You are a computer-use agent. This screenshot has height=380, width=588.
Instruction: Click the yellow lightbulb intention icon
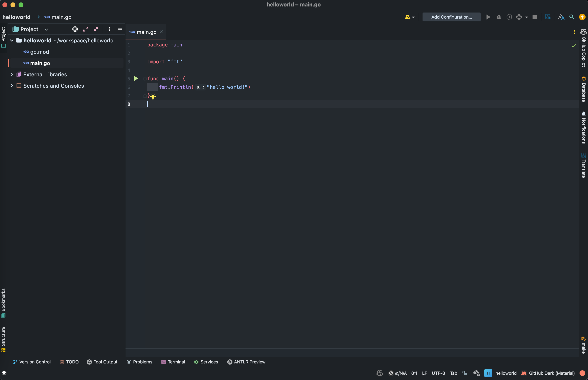[153, 96]
